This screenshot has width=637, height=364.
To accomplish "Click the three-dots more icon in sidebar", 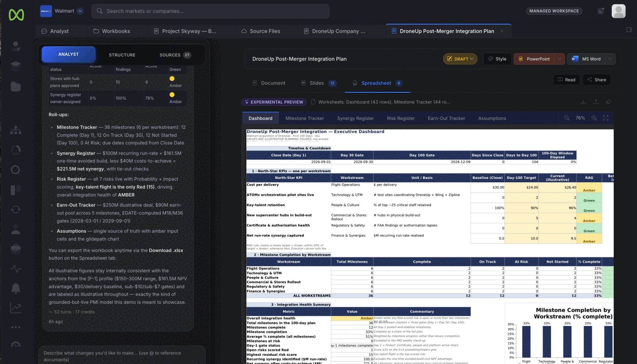I will coord(16,327).
